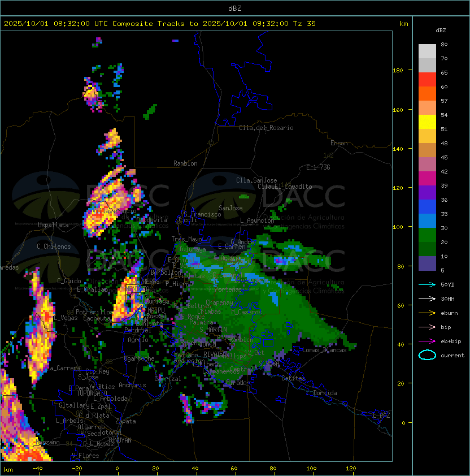Click the 'Zapata' map label
Viewport: 470px width, 476px height.
(125, 421)
